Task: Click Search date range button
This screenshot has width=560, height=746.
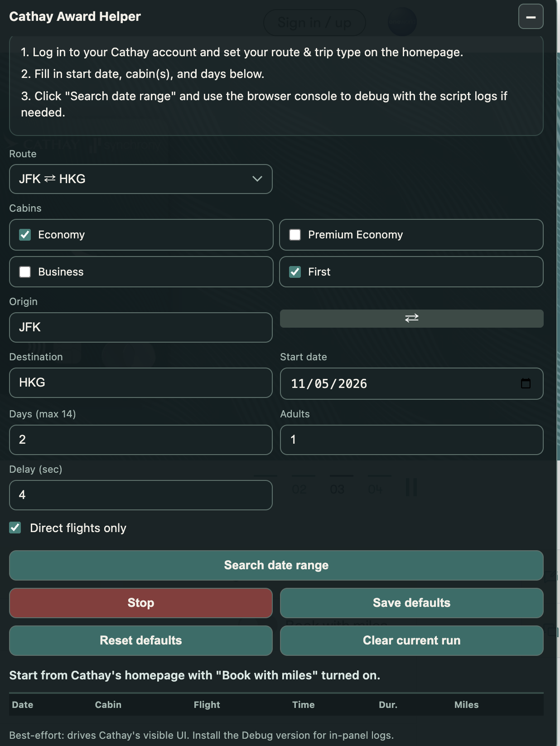Action: point(276,565)
